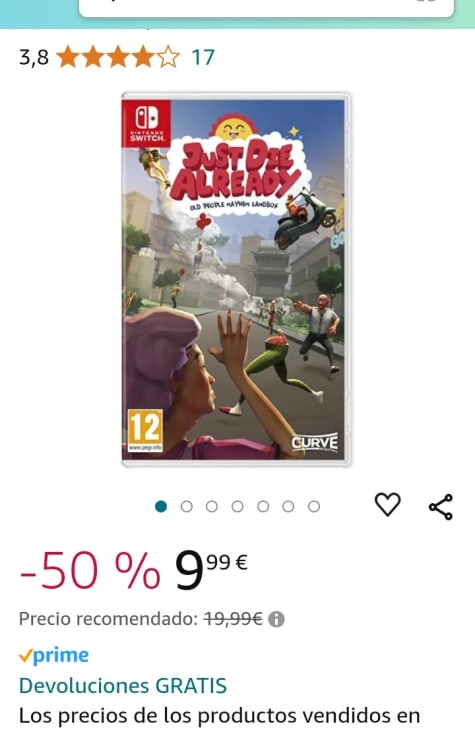Image resolution: width=475 pixels, height=730 pixels.
Task: Open Devoluciones GRATIS link
Action: 123,686
